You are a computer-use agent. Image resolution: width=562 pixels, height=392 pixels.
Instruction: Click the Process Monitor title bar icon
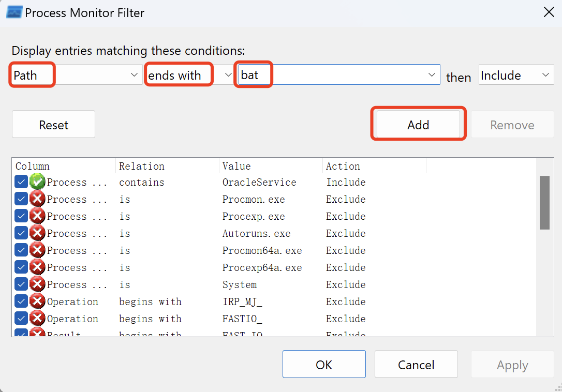click(14, 12)
